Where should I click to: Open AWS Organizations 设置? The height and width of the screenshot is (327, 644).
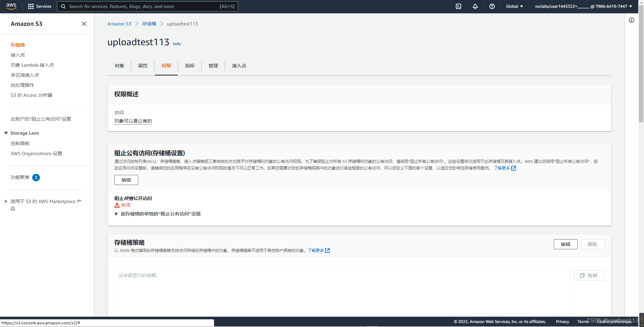pyautogui.click(x=37, y=153)
